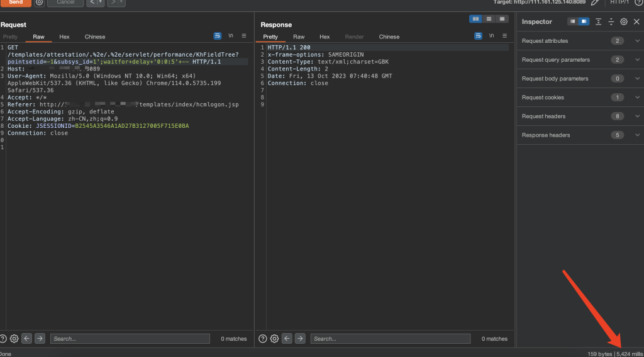
Task: Switch to top-bottom stacked layout
Action: [489, 19]
